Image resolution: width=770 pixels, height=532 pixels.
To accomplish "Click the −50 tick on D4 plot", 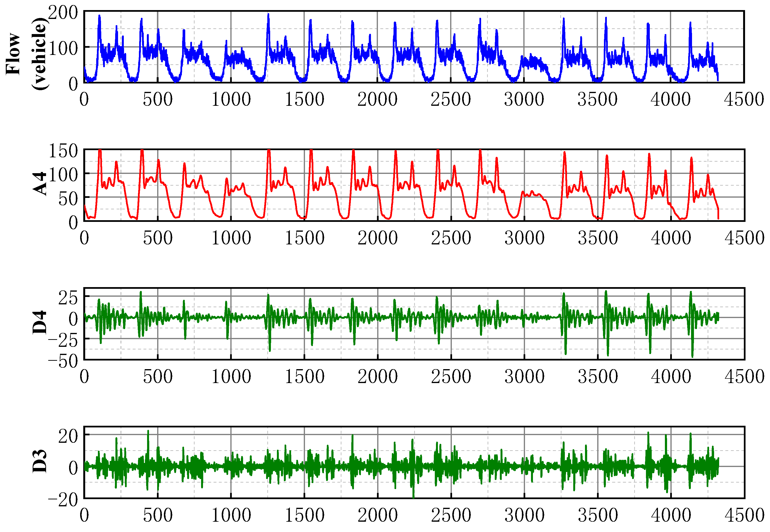I will pyautogui.click(x=63, y=361).
